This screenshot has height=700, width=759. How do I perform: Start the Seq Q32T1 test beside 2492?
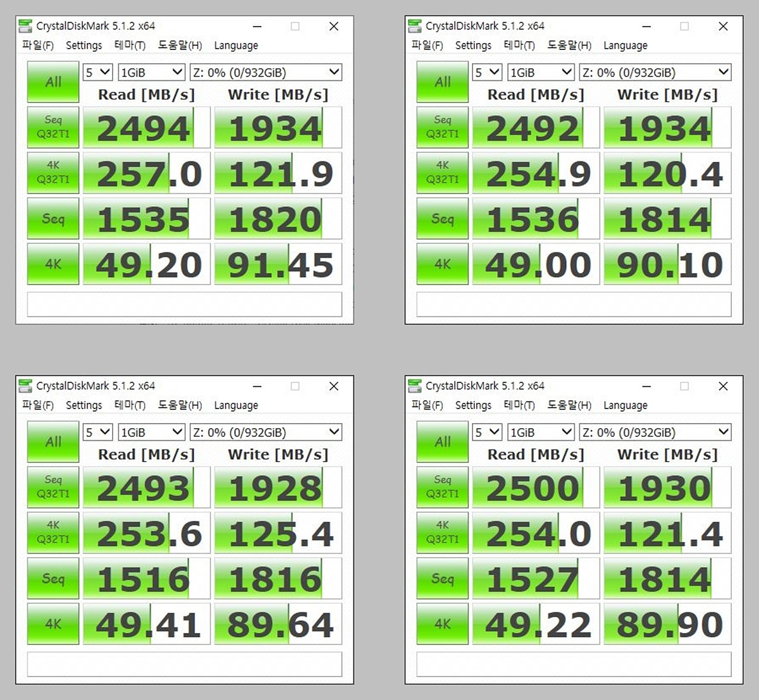pos(443,127)
